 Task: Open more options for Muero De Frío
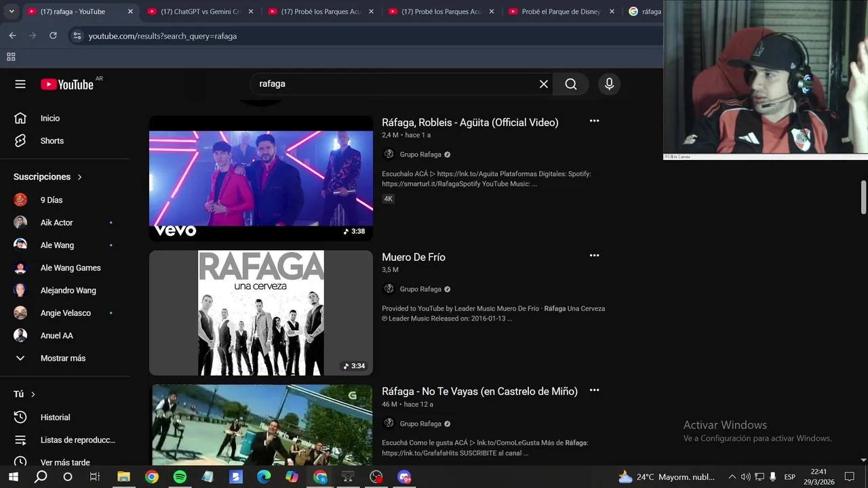(594, 256)
